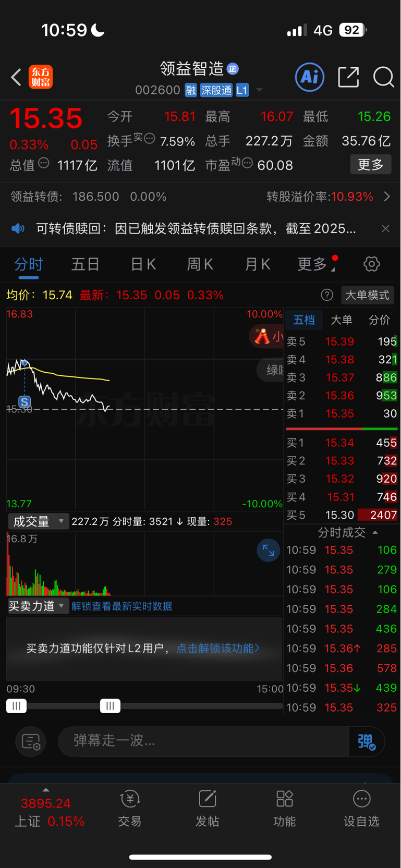401x868 pixels.
Task: Click 解锁查看最新实时数据 link
Action: [121, 606]
